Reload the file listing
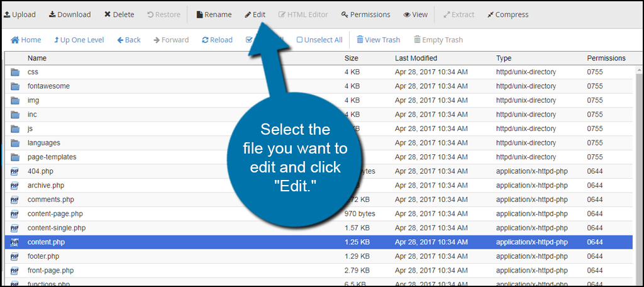 [x=217, y=40]
